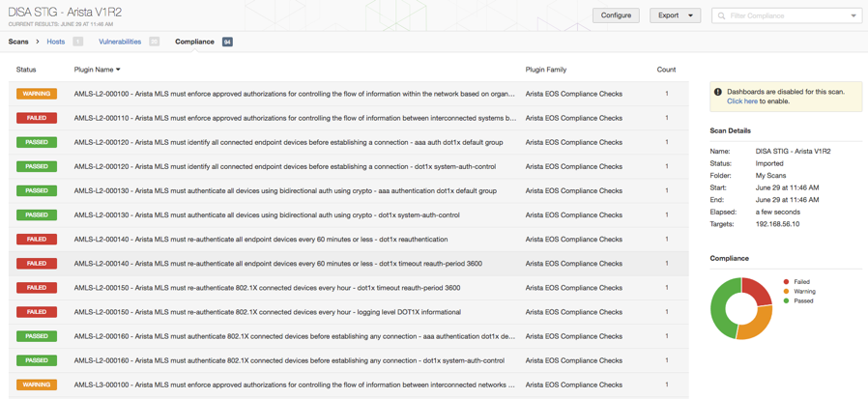This screenshot has height=399, width=868.
Task: Sort by the Count column header
Action: click(x=667, y=70)
